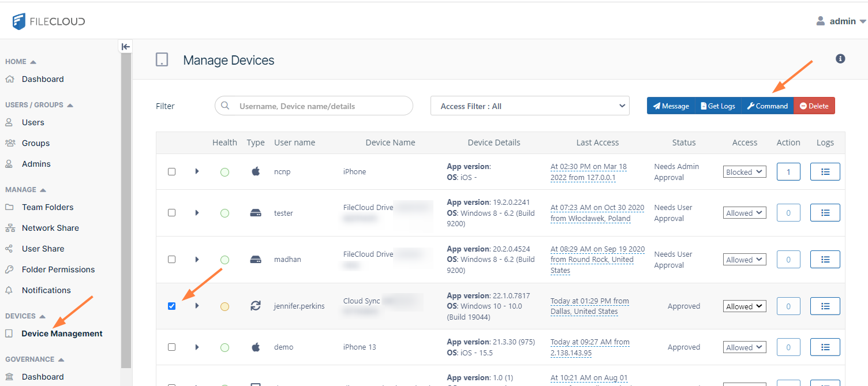868x386 pixels.
Task: Select the ncnp iPhone device checkbox
Action: tap(171, 172)
